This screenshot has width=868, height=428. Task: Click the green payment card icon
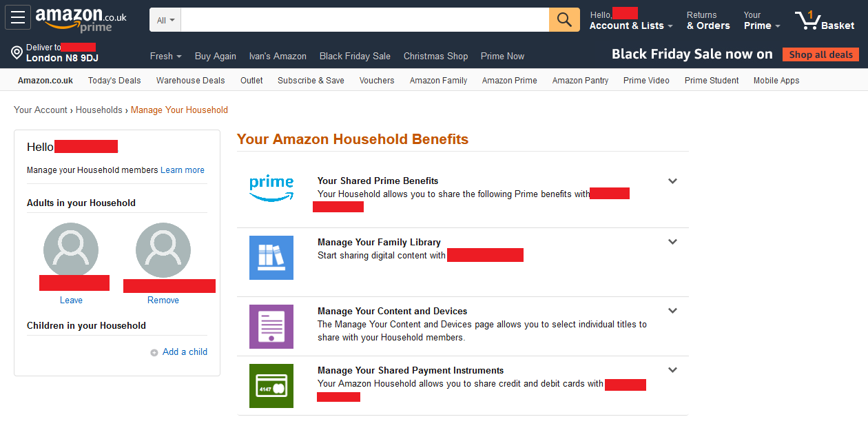271,386
